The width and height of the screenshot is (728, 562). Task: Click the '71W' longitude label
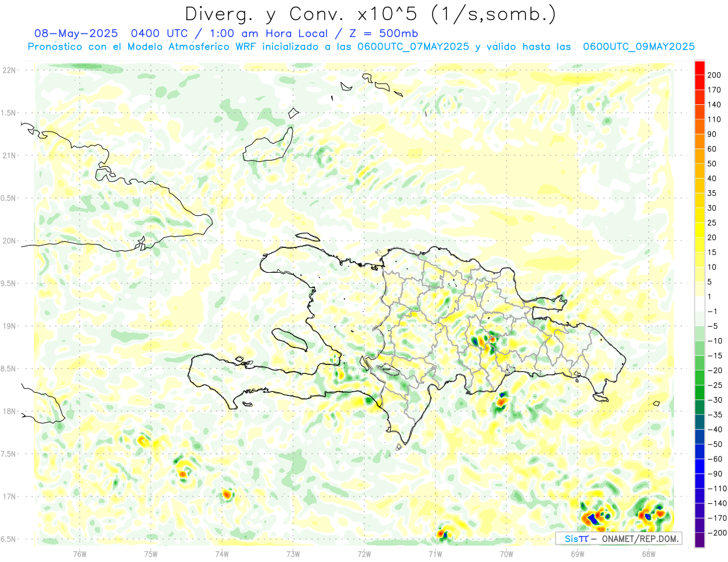[435, 554]
